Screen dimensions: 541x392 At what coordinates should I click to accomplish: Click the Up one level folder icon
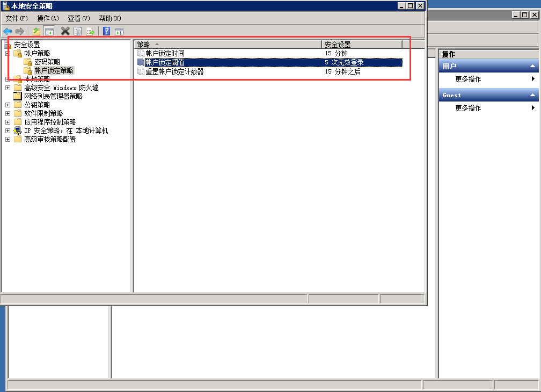(x=36, y=31)
